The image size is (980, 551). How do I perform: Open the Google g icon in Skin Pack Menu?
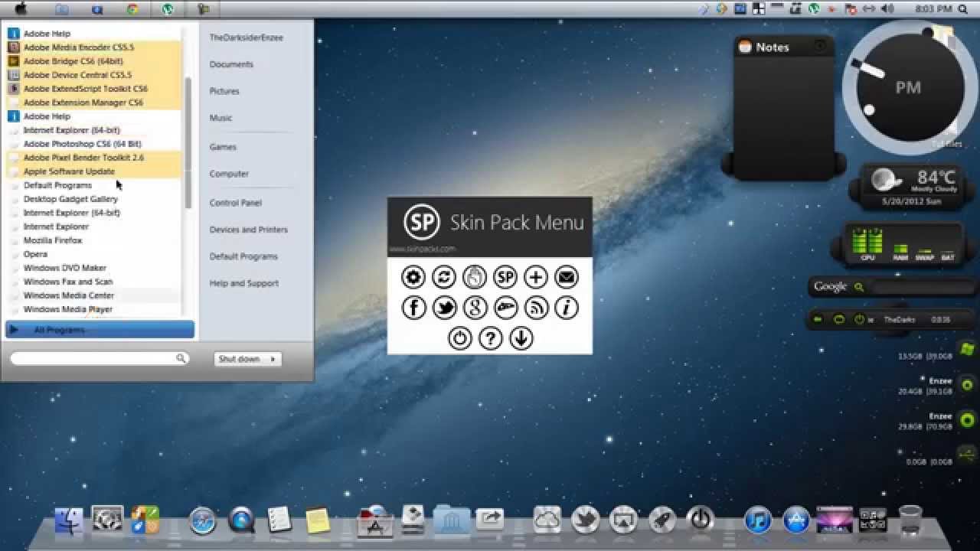tap(475, 308)
